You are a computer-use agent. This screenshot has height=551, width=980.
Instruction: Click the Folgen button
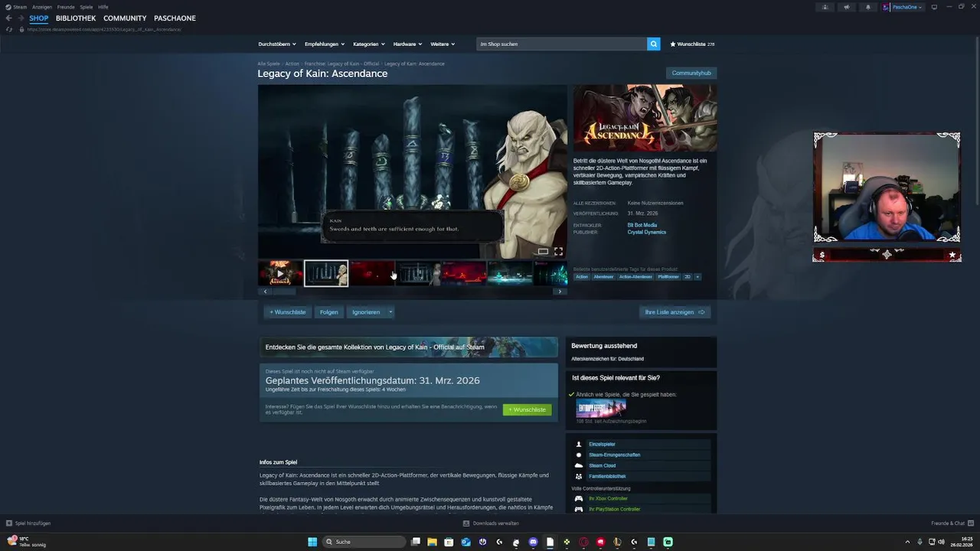(x=329, y=312)
